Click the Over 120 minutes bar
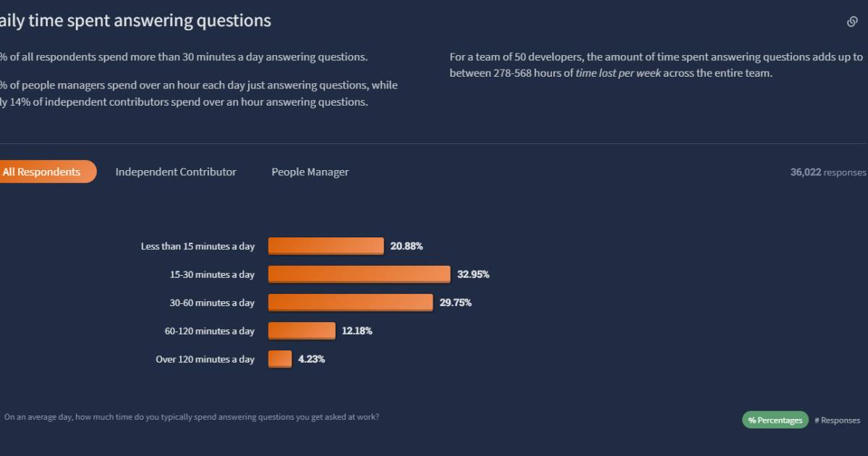This screenshot has height=456, width=868. click(280, 359)
